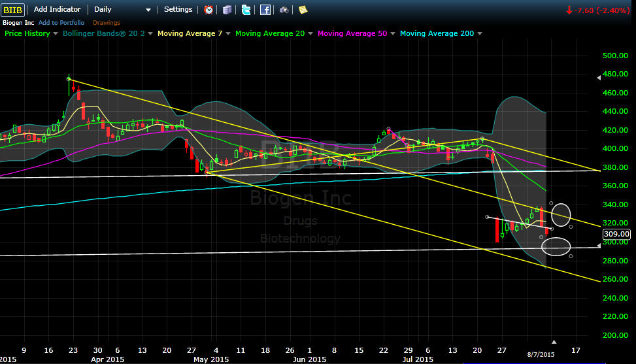Click the stacked coins icon
Screen dimensions: 636x364
coord(227,10)
